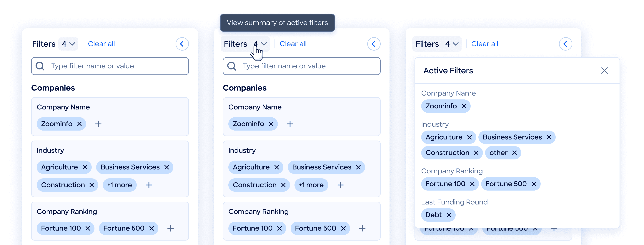644x245 pixels.
Task: Remove 'other' industry chip in Active Filters
Action: point(514,153)
